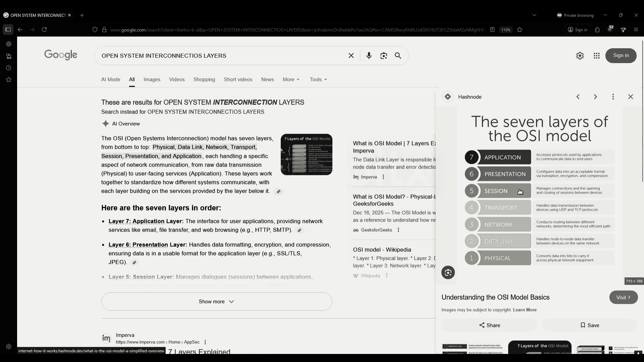Open options for the Wikipedia source
644x362 pixels.
point(387,276)
